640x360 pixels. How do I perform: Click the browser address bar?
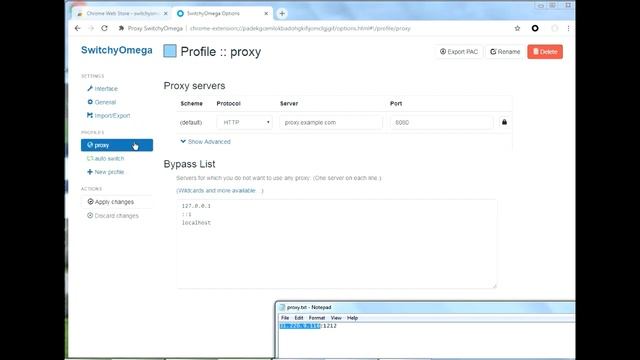[x=300, y=29]
